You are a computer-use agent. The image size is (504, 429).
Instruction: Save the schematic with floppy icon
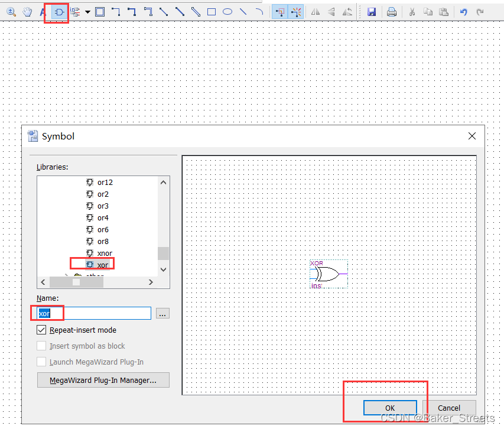pyautogui.click(x=372, y=12)
